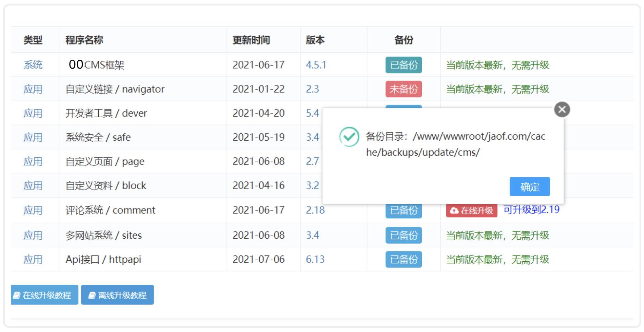Select Api接口 / httpapi name cell

click(x=103, y=259)
